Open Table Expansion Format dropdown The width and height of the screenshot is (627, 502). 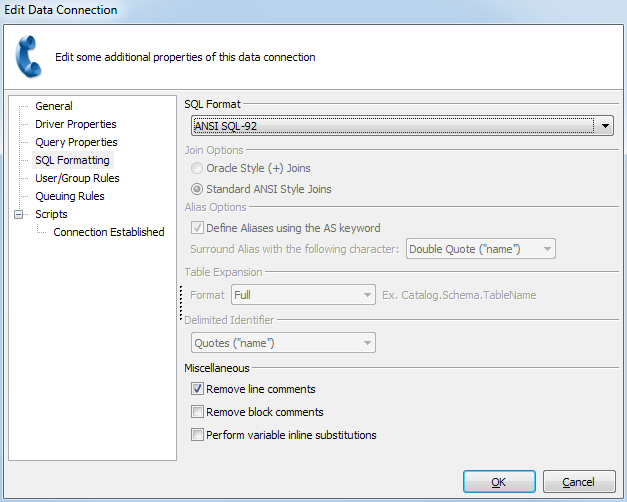[303, 295]
